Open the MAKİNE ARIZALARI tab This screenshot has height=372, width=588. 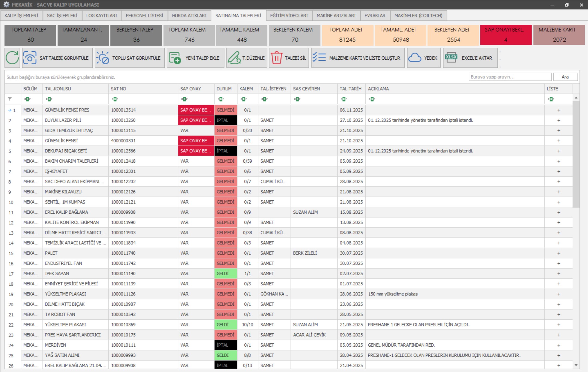336,16
